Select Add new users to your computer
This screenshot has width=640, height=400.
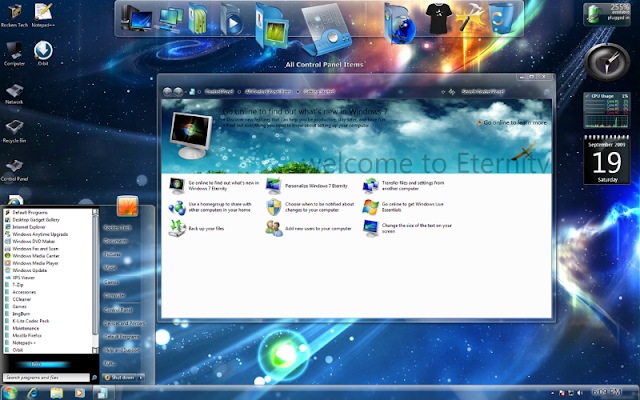(309, 228)
